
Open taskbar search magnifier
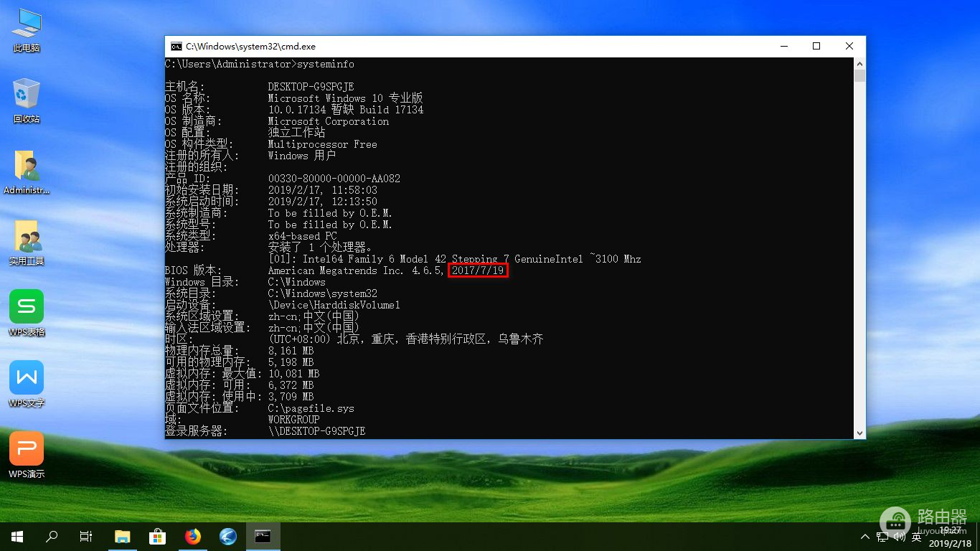point(52,537)
